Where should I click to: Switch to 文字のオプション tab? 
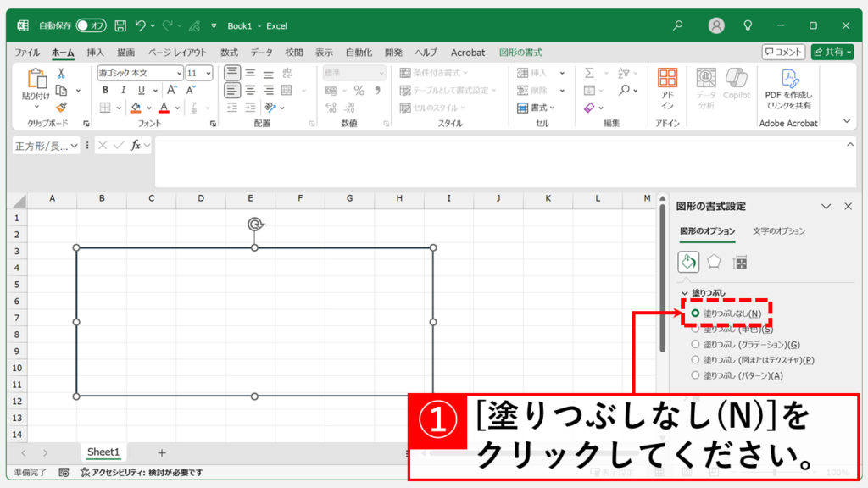pyautogui.click(x=778, y=231)
